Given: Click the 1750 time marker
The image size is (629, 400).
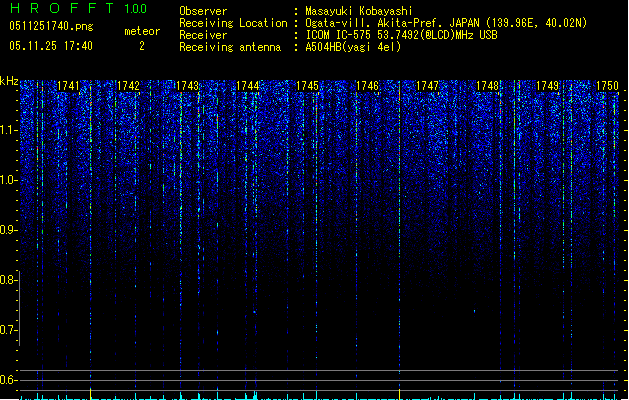Looking at the screenshot, I should (x=607, y=86).
